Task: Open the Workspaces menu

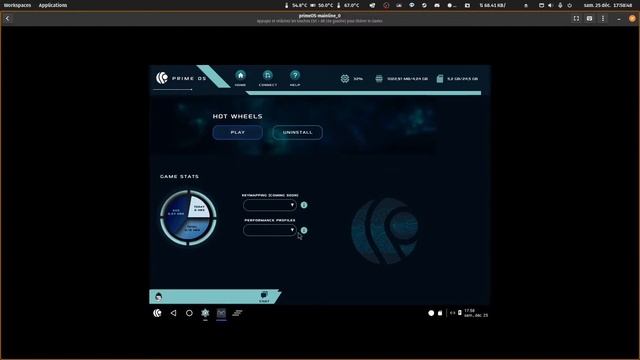Action: [x=18, y=5]
